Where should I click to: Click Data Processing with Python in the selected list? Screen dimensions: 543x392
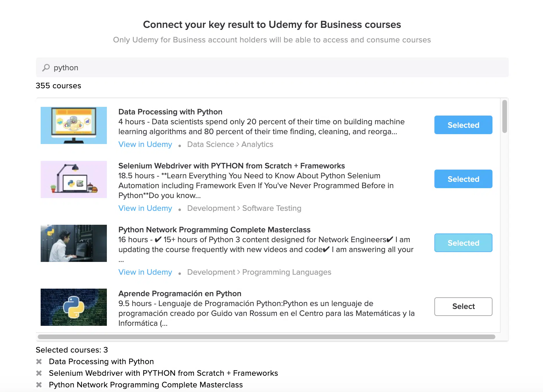tap(101, 362)
